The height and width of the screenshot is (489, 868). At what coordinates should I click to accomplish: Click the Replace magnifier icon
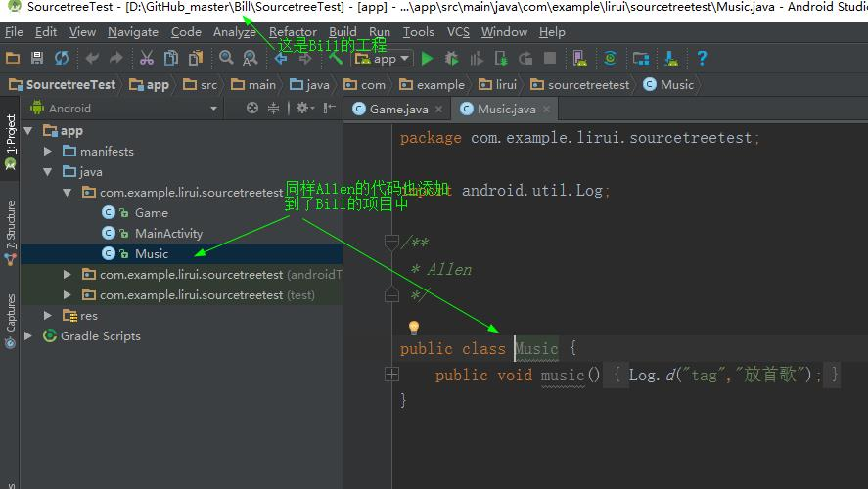251,58
